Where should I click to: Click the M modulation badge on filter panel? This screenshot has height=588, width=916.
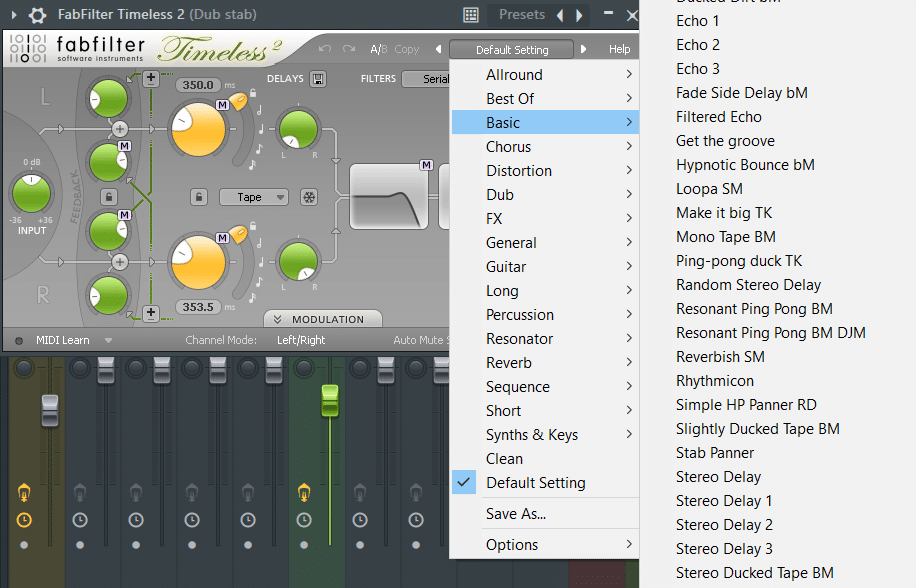[426, 165]
